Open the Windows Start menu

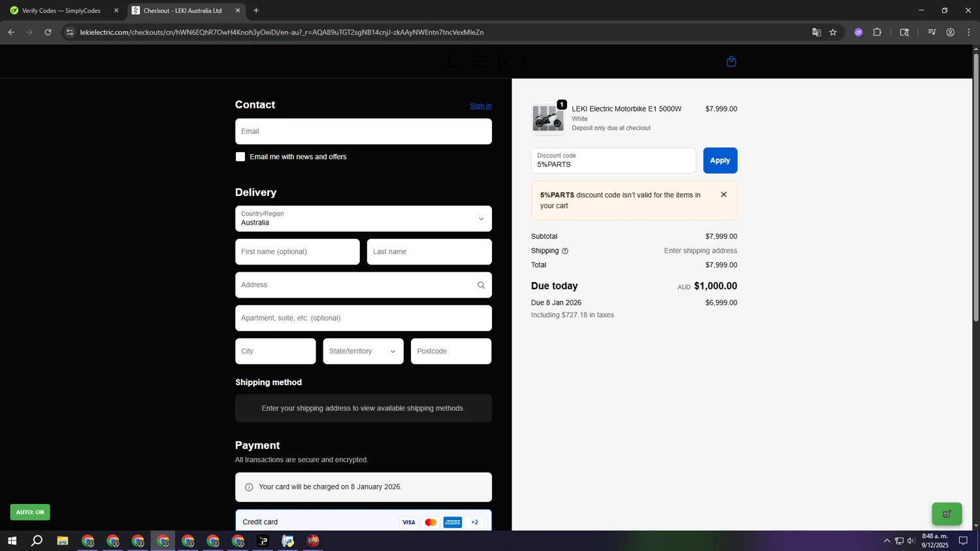[x=11, y=541]
